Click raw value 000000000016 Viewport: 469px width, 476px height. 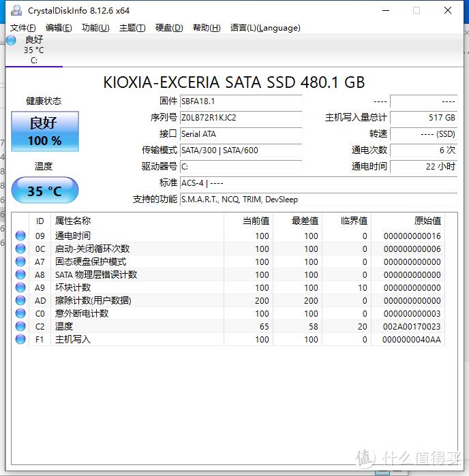[x=412, y=236]
